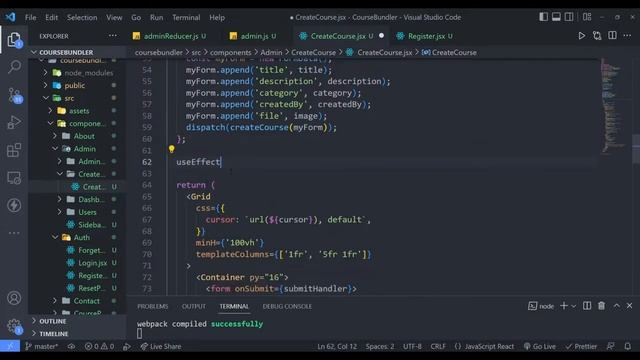Open Login.jsx in explorer
The width and height of the screenshot is (640, 360).
[92, 263]
